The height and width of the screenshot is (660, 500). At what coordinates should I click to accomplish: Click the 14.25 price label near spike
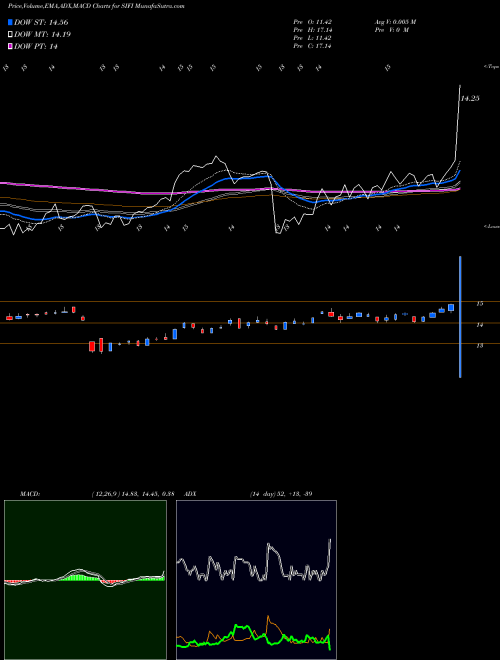(470, 98)
